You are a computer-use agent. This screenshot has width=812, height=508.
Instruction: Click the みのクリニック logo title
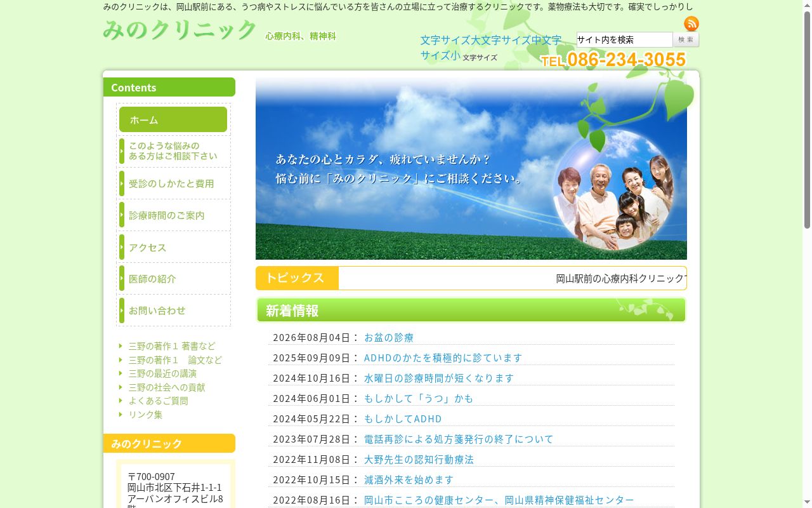click(180, 30)
